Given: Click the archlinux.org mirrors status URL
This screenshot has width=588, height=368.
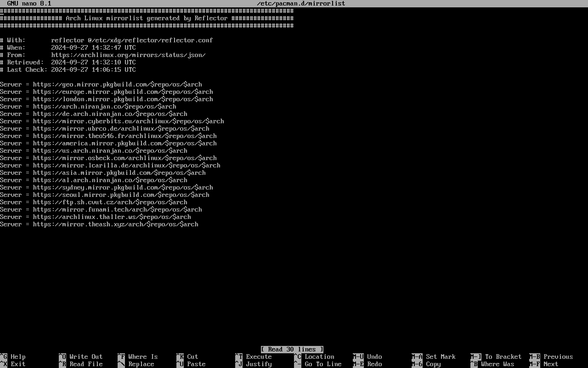Looking at the screenshot, I should coord(128,55).
